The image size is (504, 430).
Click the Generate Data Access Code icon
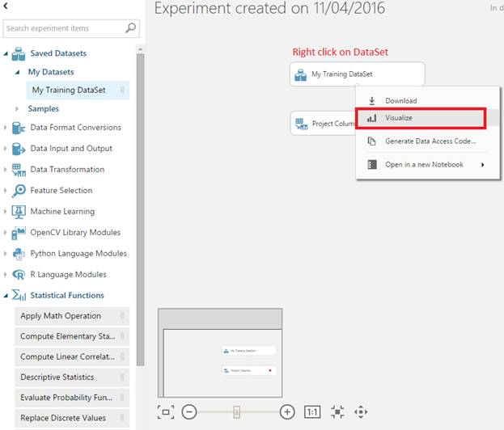point(371,141)
